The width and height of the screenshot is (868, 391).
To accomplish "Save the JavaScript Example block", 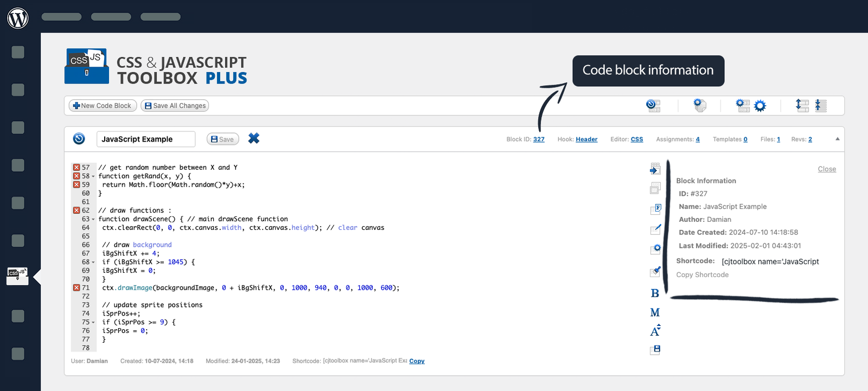I will click(222, 139).
